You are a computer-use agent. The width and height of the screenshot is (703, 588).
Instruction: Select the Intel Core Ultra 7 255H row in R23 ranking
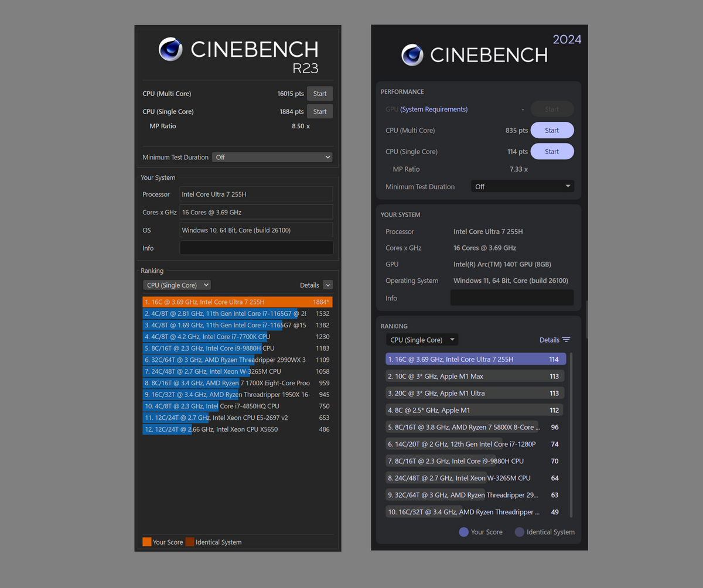pyautogui.click(x=237, y=302)
